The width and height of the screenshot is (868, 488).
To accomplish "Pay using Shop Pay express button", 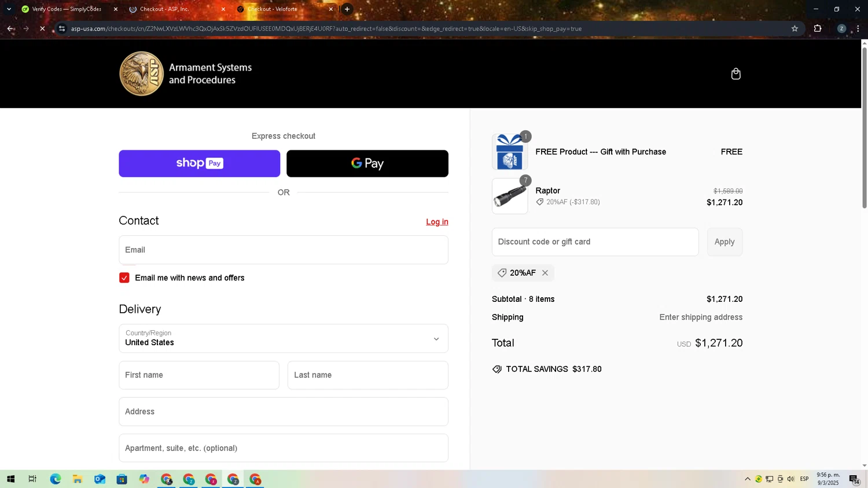I will coord(200,164).
